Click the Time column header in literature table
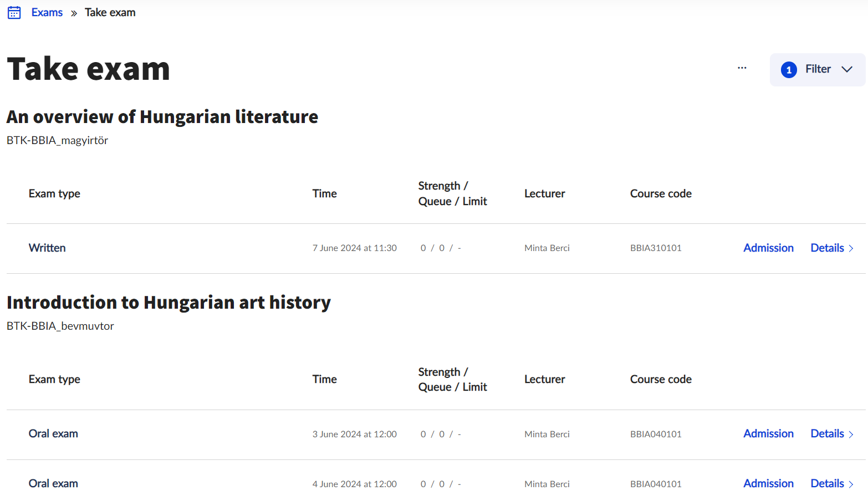 pyautogui.click(x=324, y=193)
